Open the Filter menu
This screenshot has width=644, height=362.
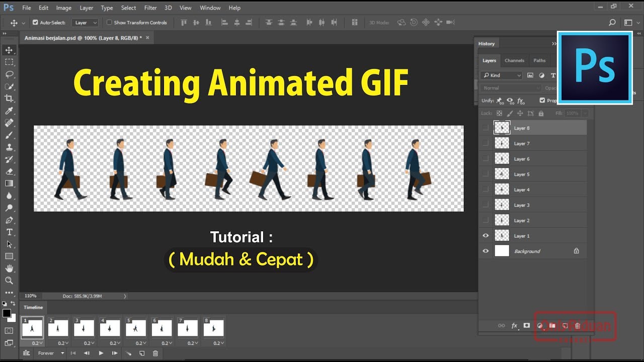[x=150, y=8]
